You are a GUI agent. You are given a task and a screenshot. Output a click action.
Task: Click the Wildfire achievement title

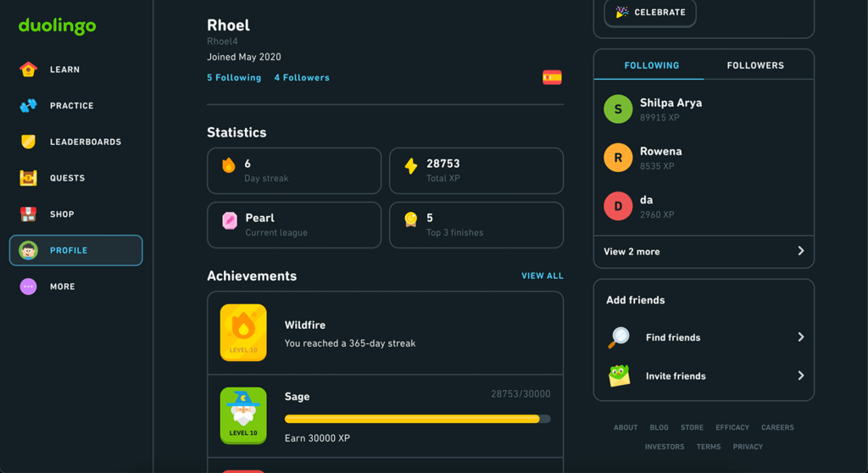coord(305,326)
